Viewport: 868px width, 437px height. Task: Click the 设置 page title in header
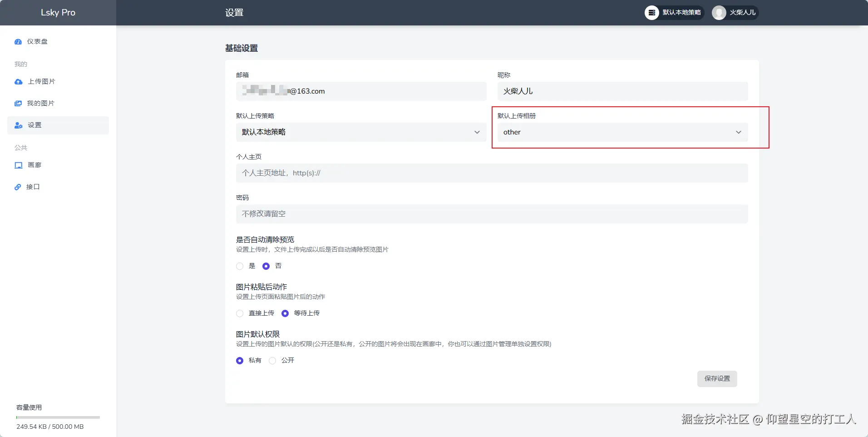pyautogui.click(x=234, y=13)
